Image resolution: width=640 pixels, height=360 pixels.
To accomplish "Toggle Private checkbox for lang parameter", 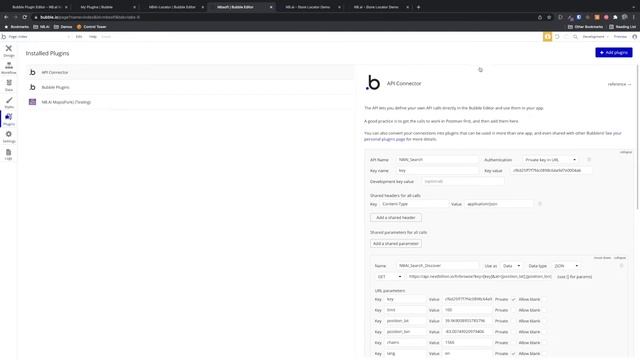I will click(x=513, y=353).
